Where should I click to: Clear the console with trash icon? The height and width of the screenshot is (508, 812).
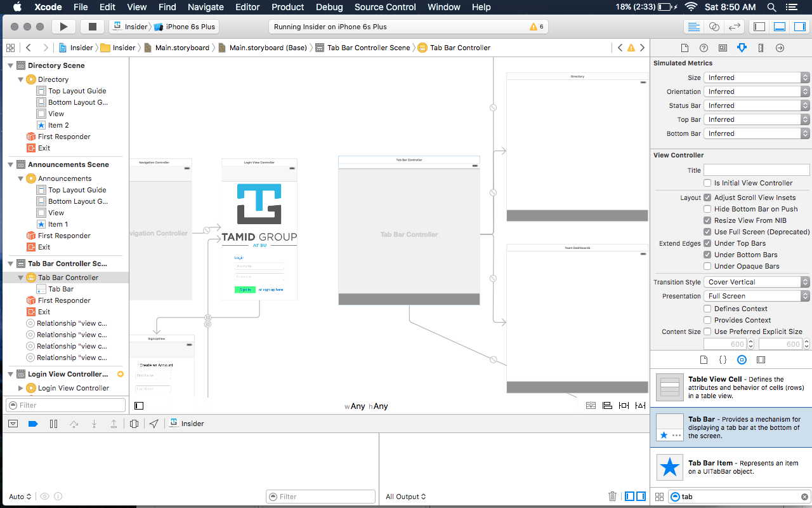coord(612,497)
